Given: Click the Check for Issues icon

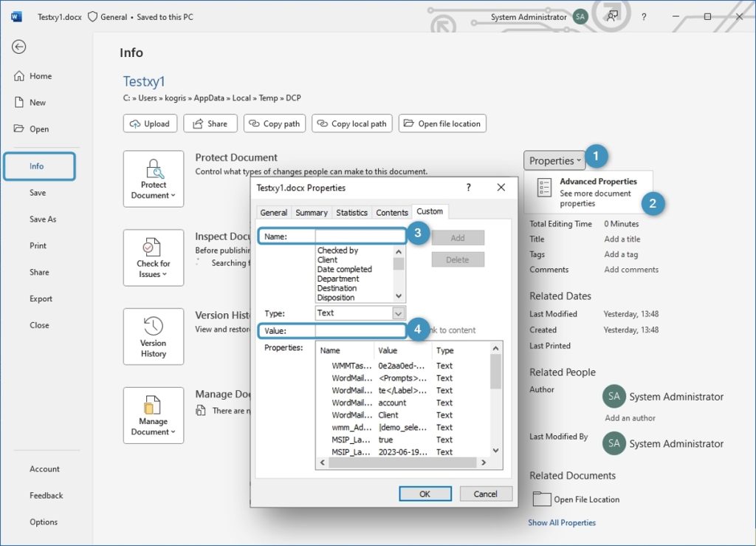Looking at the screenshot, I should (x=154, y=248).
